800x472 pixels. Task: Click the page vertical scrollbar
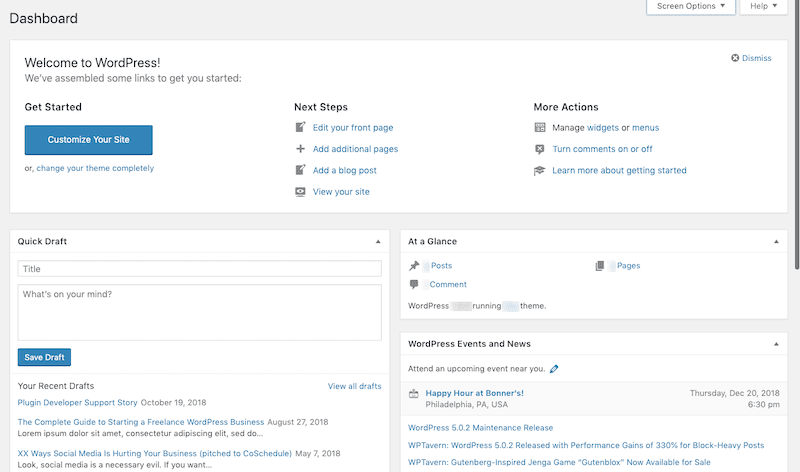[797, 135]
